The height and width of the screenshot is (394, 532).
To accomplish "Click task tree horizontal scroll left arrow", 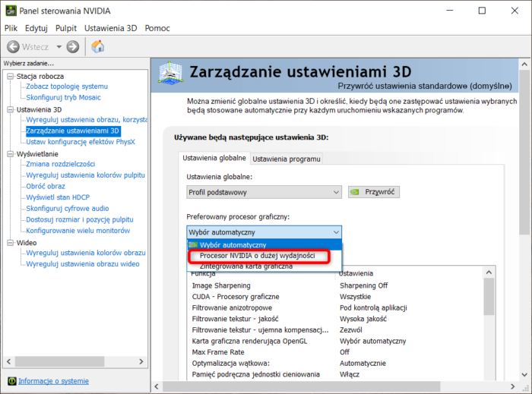I will 9,361.
